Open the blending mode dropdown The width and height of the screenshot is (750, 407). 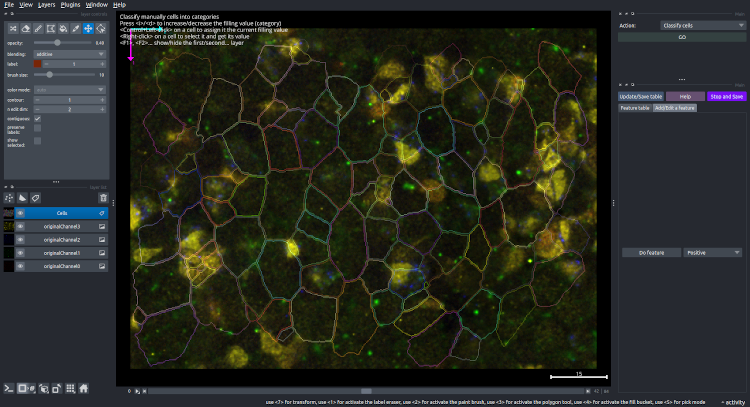click(x=70, y=54)
